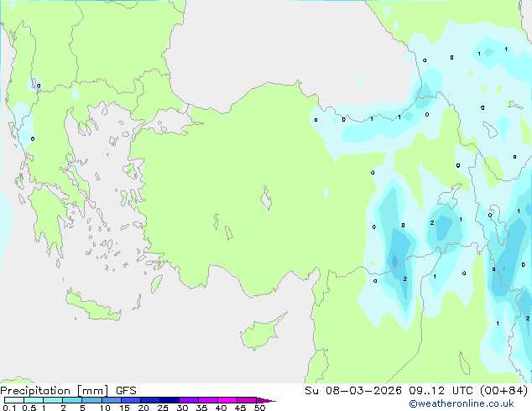Click the 10–15 mm legend swatch
Image resolution: width=532 pixels, height=411 pixels.
pos(111,400)
